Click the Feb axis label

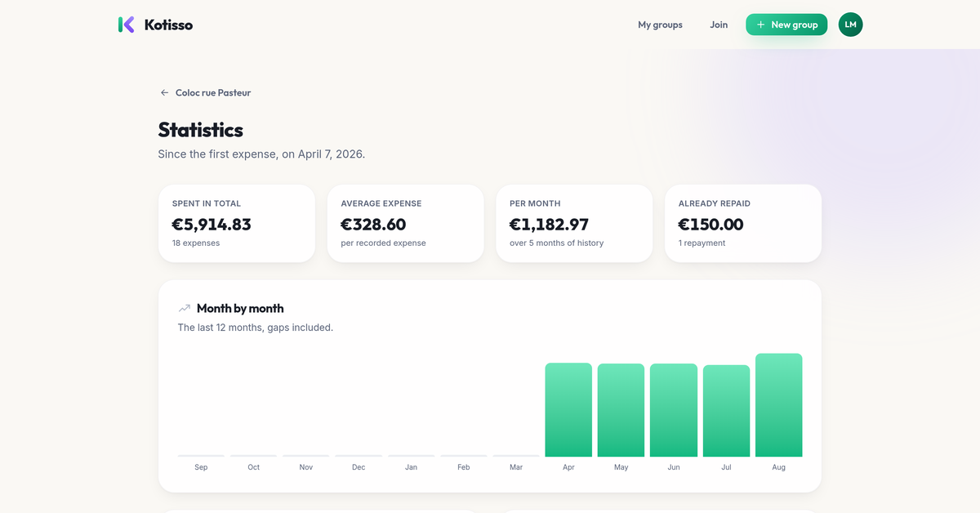[x=464, y=467]
